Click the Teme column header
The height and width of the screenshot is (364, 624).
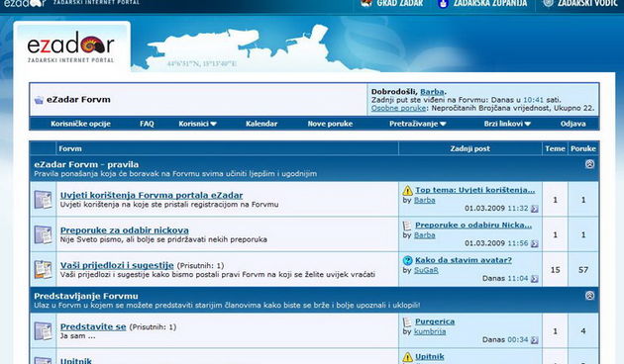click(555, 148)
